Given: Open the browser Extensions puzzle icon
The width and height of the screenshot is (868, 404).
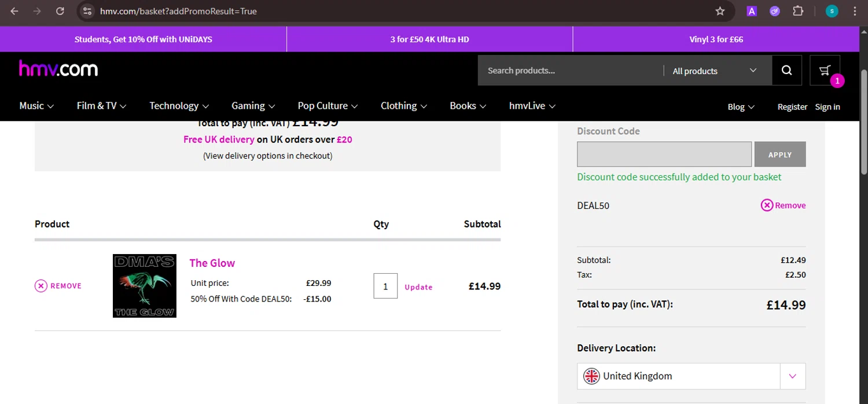Looking at the screenshot, I should (798, 11).
